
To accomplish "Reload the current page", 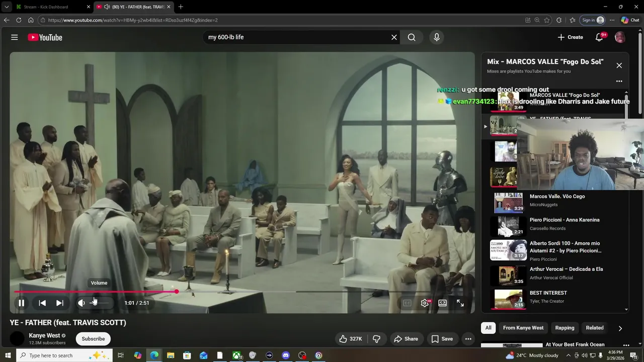I will pos(19,20).
